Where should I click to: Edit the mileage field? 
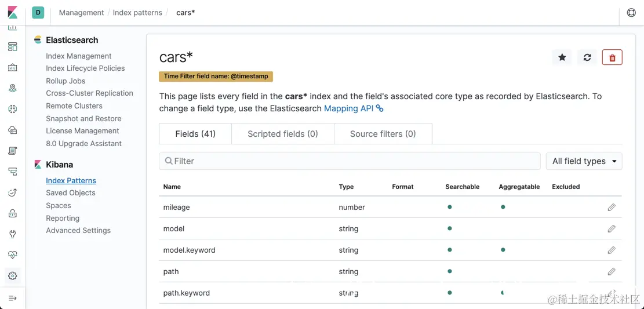coord(612,208)
